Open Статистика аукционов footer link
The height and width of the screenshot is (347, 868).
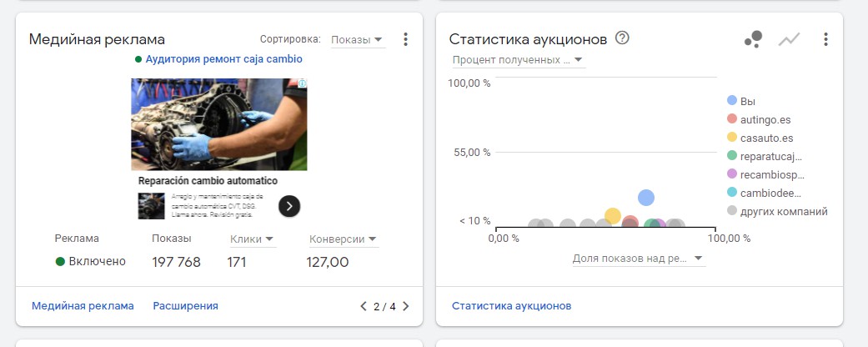click(511, 306)
